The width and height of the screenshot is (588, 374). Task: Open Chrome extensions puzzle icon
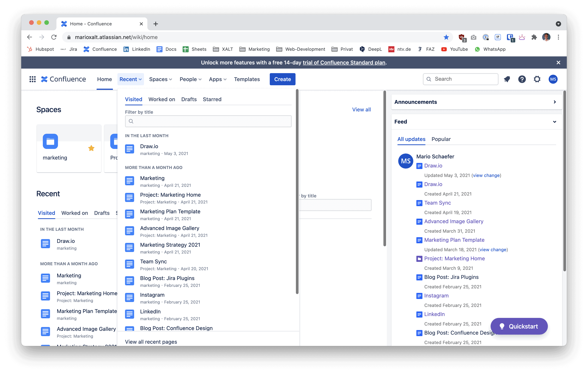coord(534,37)
